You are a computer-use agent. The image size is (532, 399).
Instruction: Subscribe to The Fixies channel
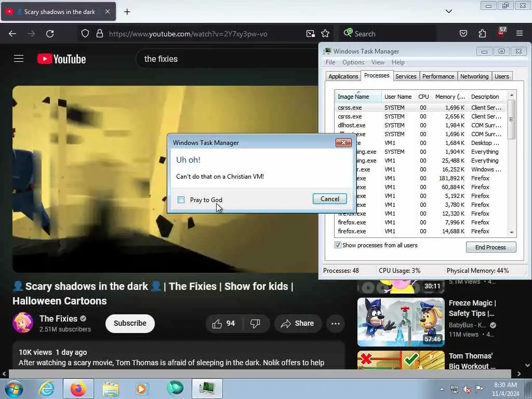[130, 323]
